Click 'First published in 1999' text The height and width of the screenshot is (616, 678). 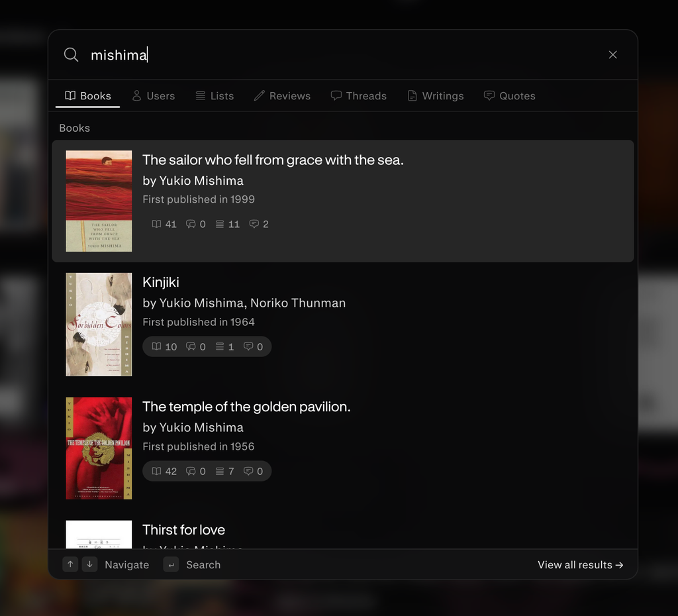coord(199,199)
